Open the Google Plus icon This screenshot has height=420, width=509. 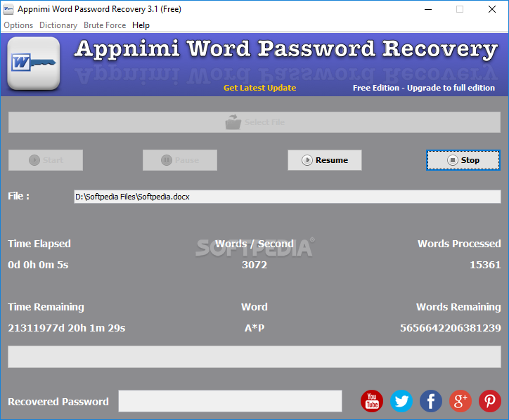pyautogui.click(x=460, y=401)
